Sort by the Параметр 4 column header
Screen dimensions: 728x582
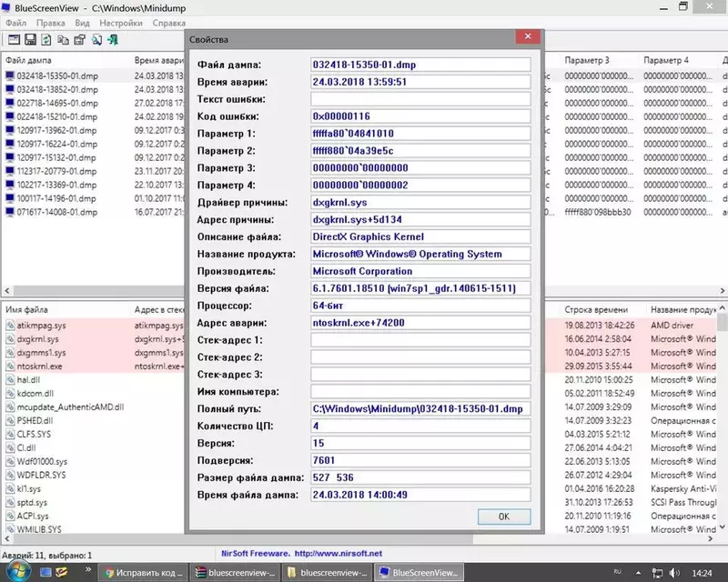666,60
